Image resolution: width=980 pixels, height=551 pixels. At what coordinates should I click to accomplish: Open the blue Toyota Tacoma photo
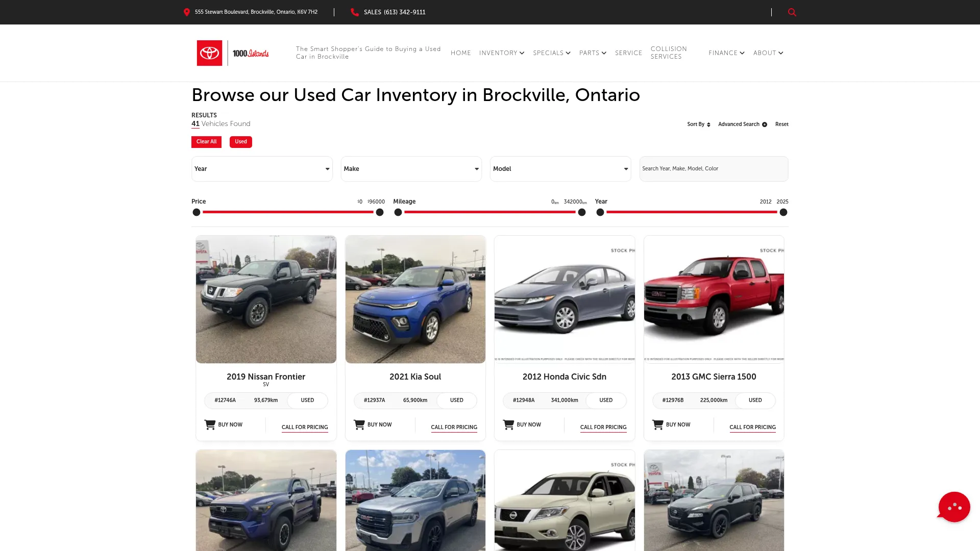266,500
